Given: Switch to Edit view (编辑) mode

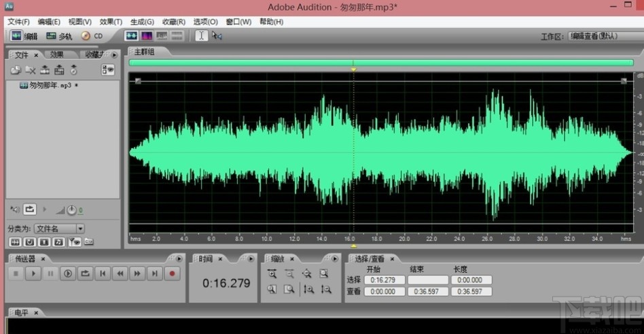Looking at the screenshot, I should pyautogui.click(x=23, y=36).
